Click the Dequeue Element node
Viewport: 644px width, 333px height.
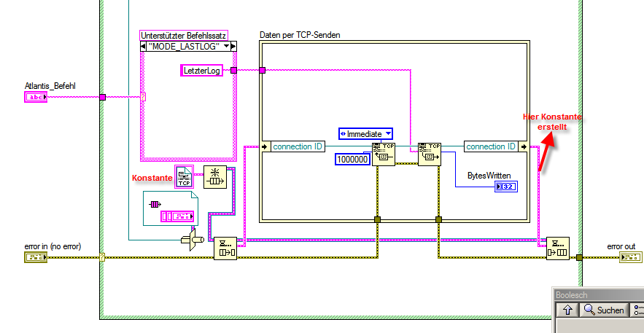(x=225, y=248)
